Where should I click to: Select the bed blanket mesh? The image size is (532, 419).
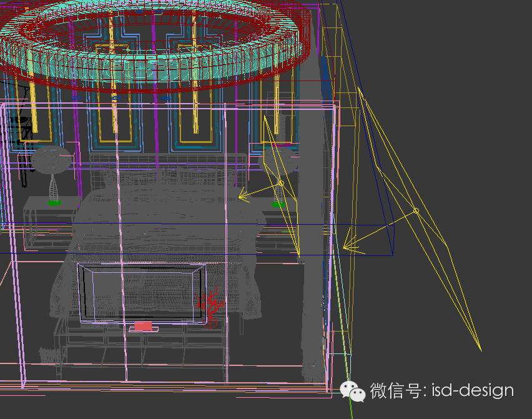point(159,251)
